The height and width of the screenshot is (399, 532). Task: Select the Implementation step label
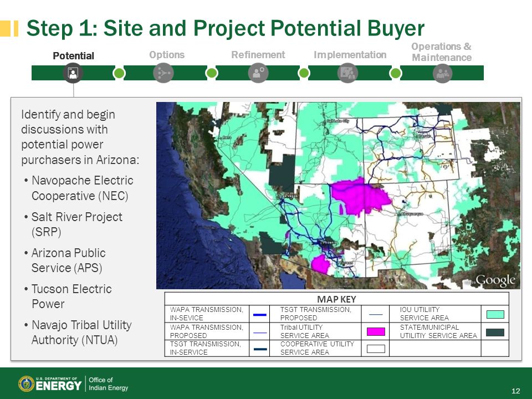350,55
